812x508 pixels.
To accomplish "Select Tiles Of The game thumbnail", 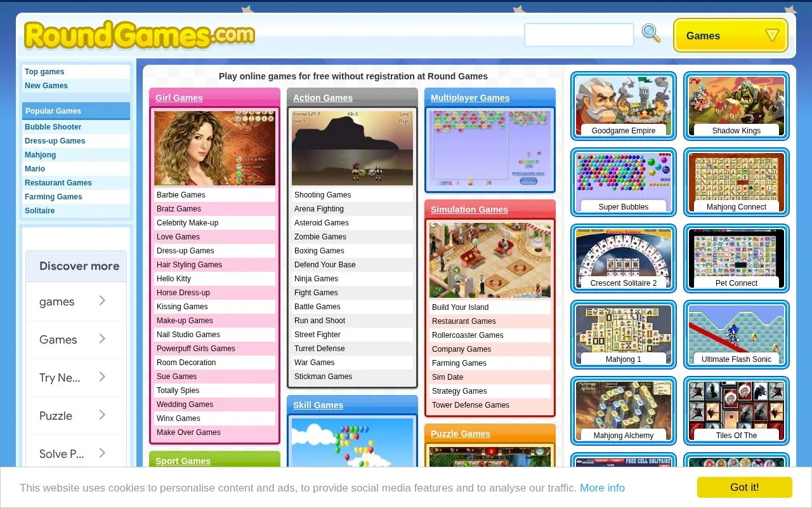I will point(737,411).
